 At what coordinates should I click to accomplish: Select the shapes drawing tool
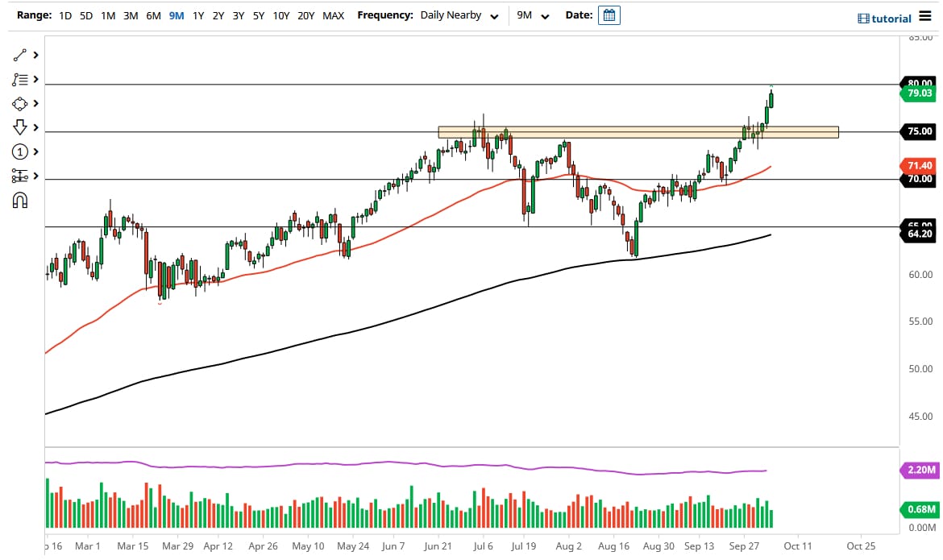point(20,104)
